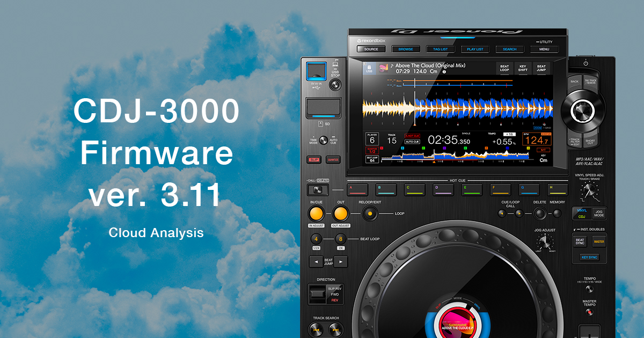Flip the DIRECTION lever switch

pos(318,295)
